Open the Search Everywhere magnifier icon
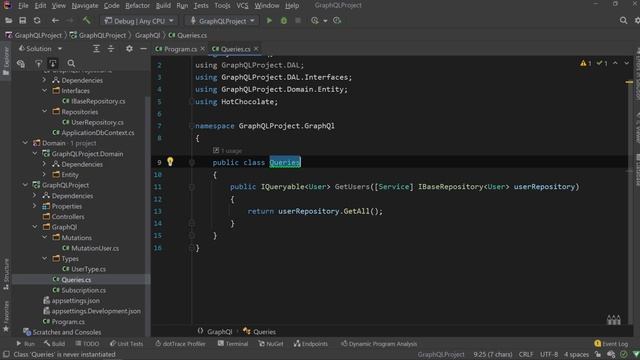640x360 pixels. (x=623, y=20)
